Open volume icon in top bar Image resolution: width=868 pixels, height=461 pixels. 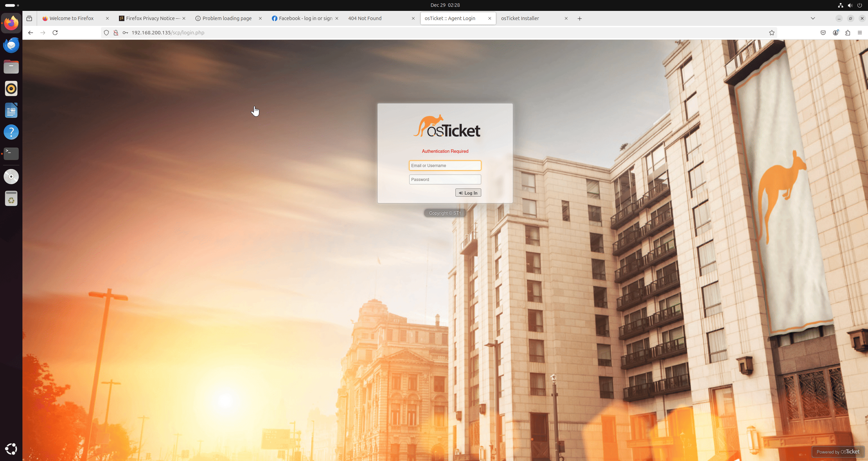[x=850, y=5]
